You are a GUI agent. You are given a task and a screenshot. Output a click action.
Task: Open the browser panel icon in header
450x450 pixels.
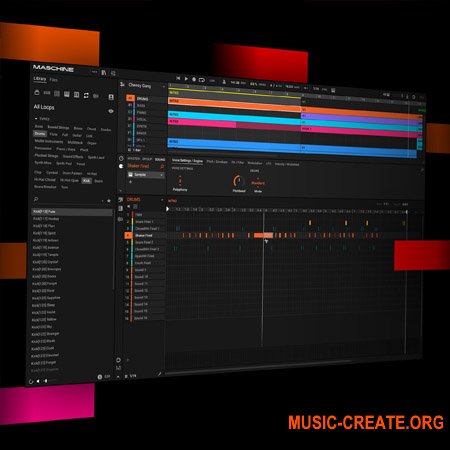(104, 73)
